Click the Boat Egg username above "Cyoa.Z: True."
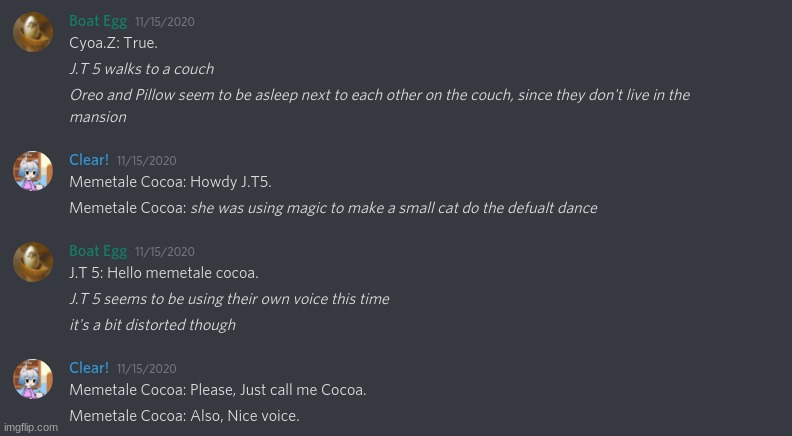The image size is (792, 436). (x=97, y=21)
